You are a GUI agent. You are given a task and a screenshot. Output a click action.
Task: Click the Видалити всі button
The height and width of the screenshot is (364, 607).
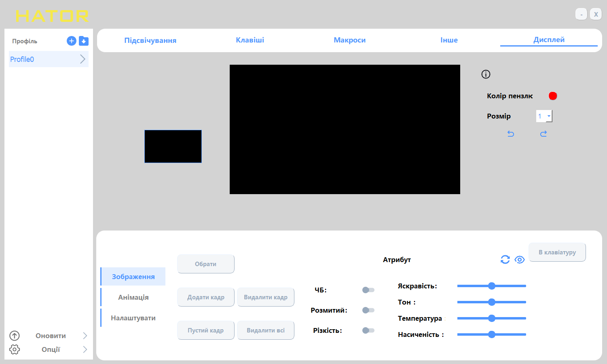pyautogui.click(x=266, y=330)
